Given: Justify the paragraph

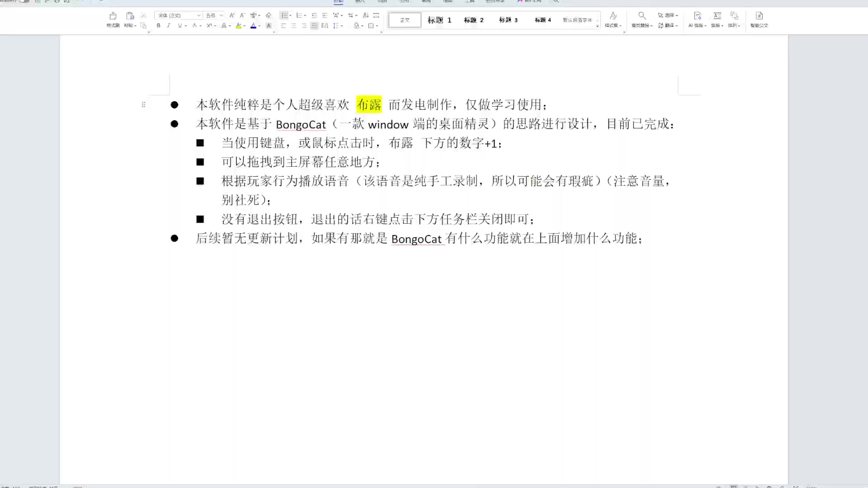Looking at the screenshot, I should click(x=314, y=26).
